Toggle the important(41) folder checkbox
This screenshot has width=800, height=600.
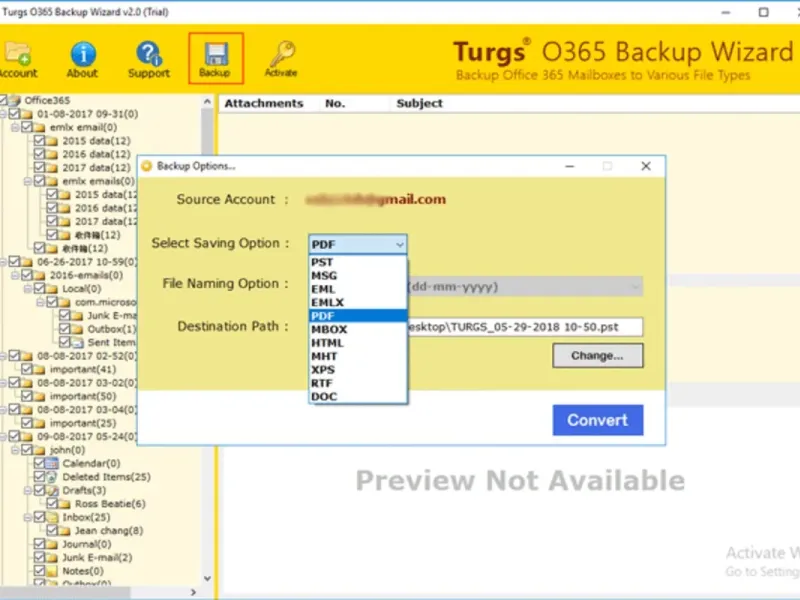click(27, 369)
